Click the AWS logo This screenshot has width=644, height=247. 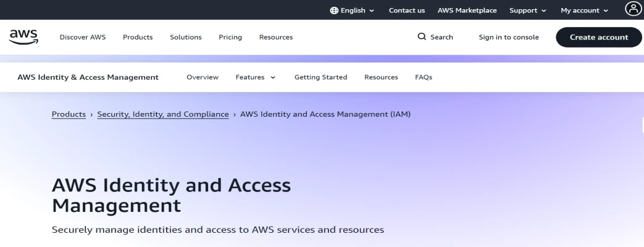24,36
